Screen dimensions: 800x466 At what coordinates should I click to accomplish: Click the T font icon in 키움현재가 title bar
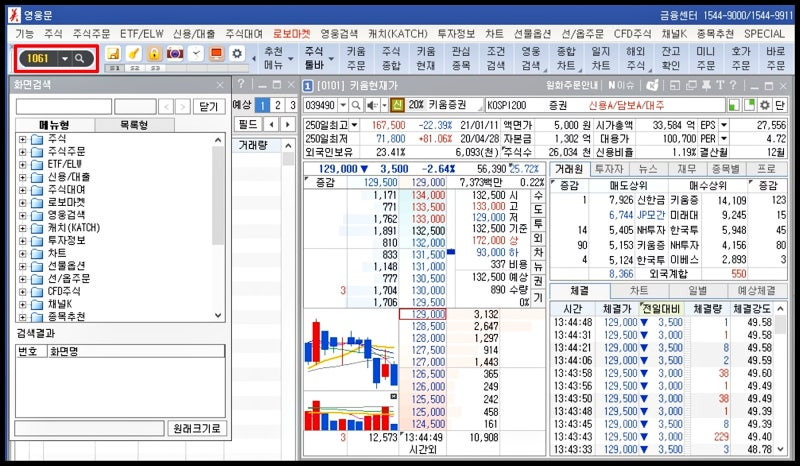pos(720,85)
